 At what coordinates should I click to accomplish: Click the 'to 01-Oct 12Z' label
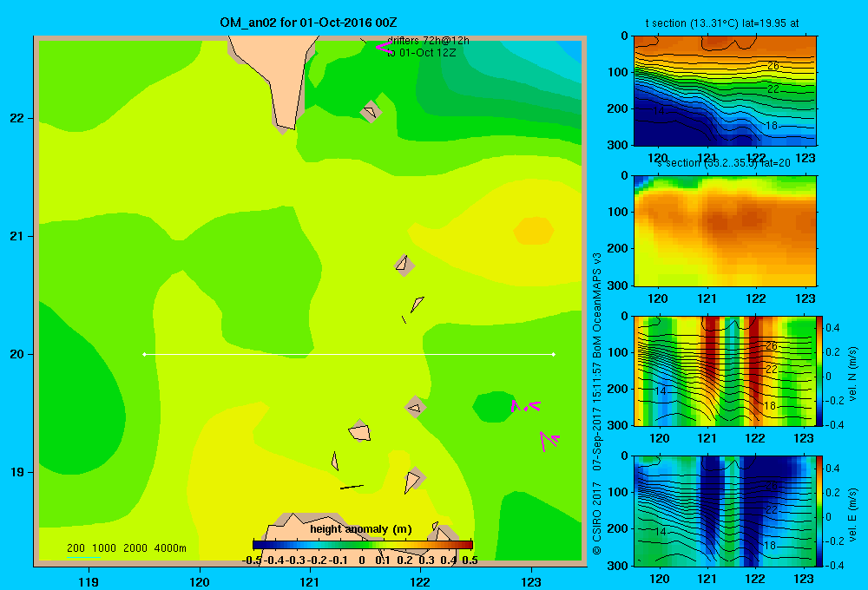(421, 53)
